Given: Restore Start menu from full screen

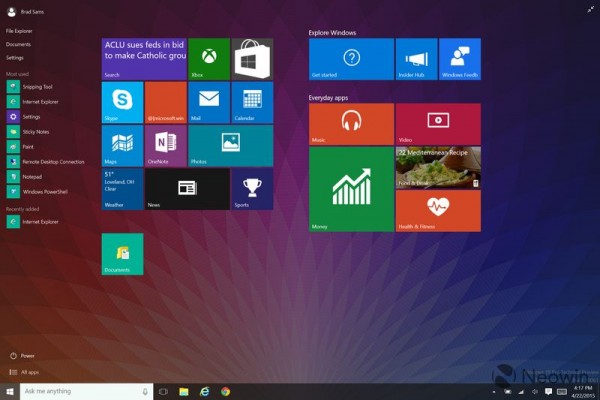Looking at the screenshot, I should 591,9.
